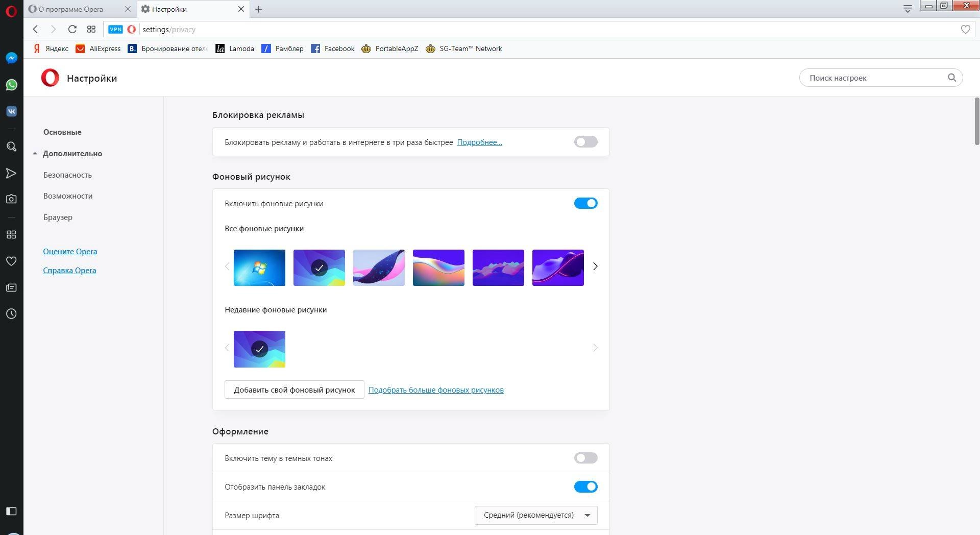Open bookmarks heart in sidebar
This screenshot has width=980, height=535.
pyautogui.click(x=11, y=261)
